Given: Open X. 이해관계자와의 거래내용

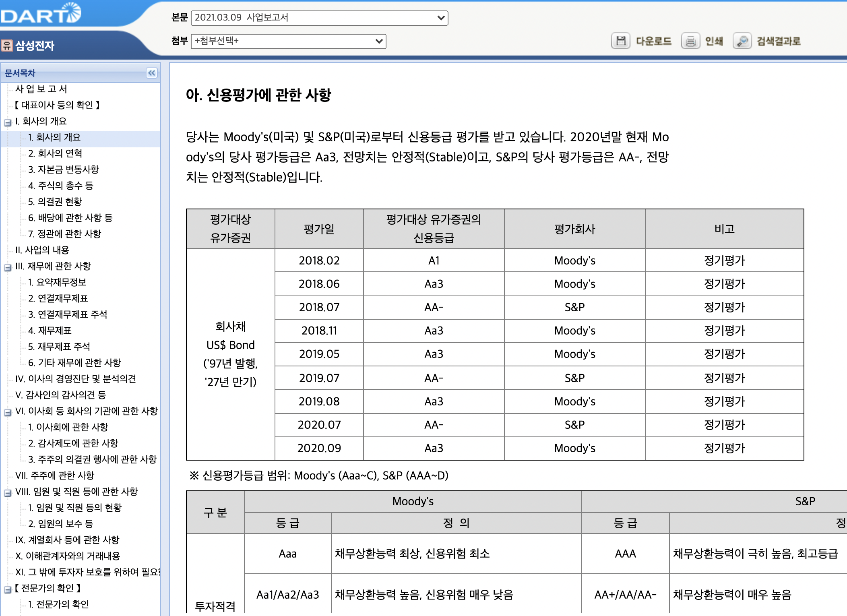Looking at the screenshot, I should point(68,556).
